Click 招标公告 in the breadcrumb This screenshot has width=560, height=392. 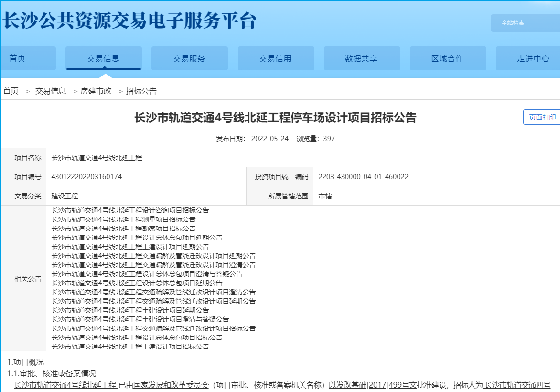click(141, 91)
